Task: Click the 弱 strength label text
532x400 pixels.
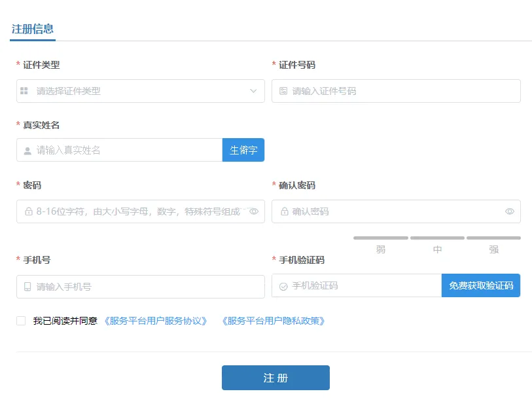Action: [381, 249]
